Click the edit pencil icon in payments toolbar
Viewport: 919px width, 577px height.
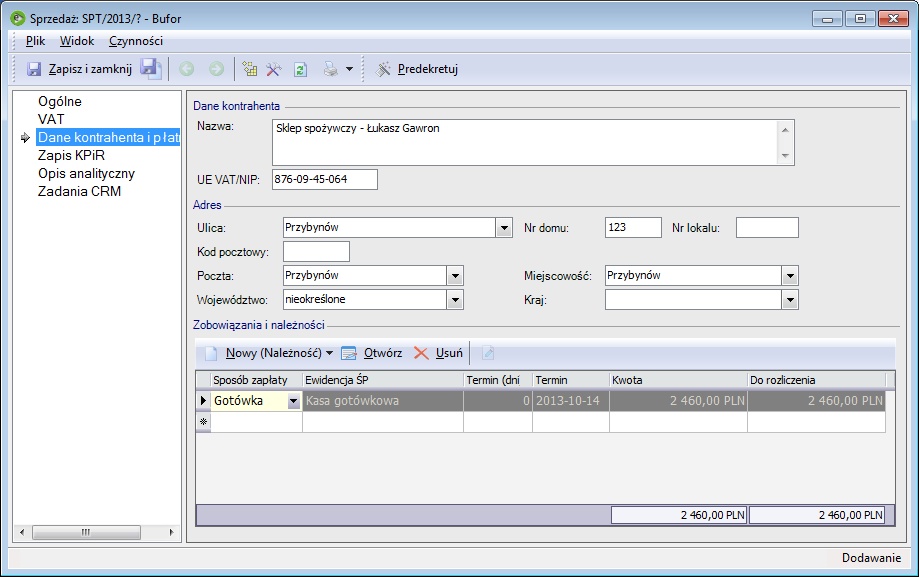coord(488,353)
